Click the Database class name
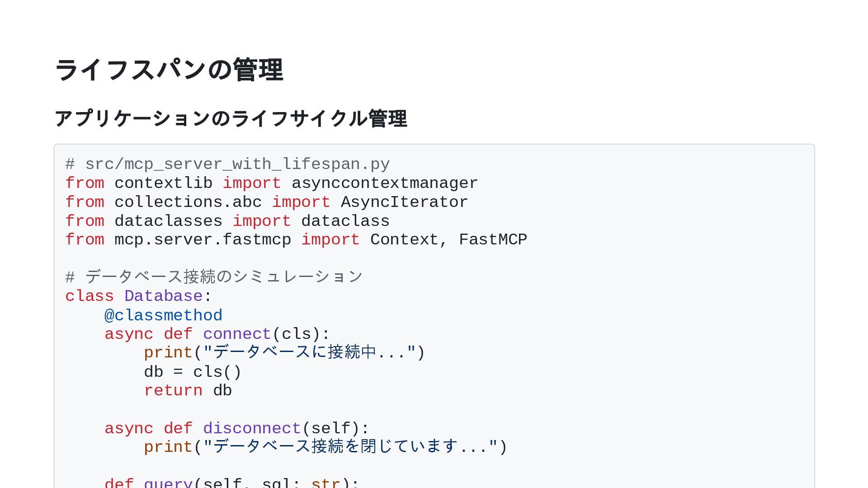 [x=163, y=296]
